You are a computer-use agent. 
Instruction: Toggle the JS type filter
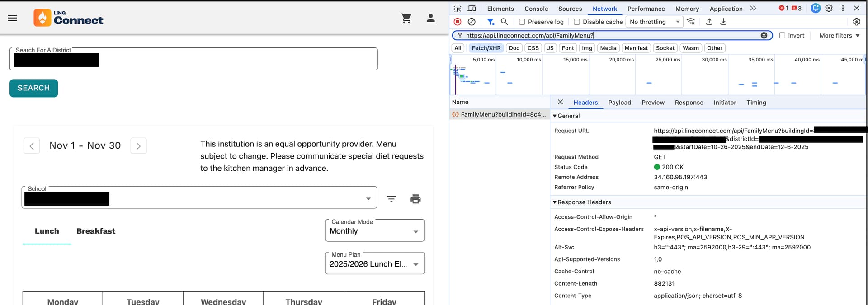[x=550, y=48]
